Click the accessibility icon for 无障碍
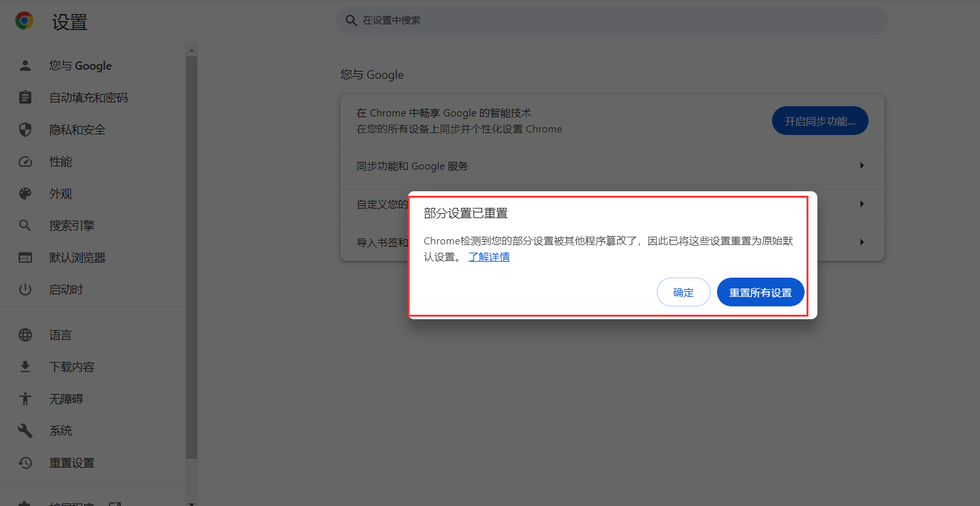 [x=25, y=399]
